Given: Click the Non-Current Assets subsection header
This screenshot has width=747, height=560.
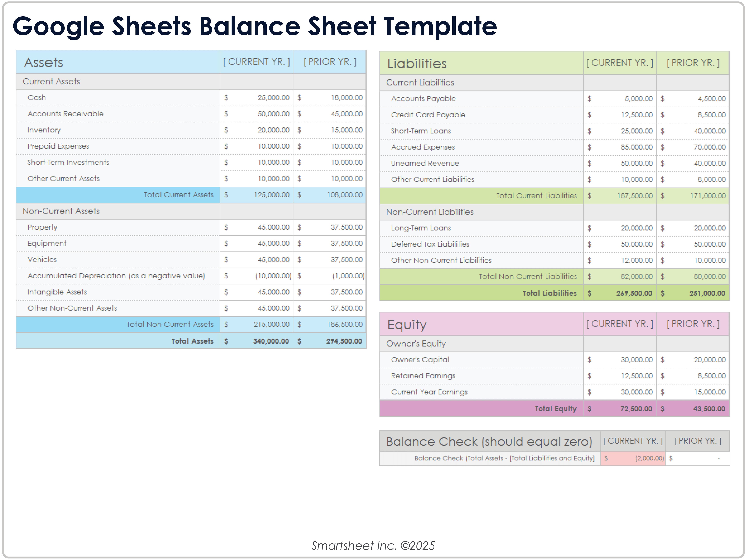Looking at the screenshot, I should (61, 211).
